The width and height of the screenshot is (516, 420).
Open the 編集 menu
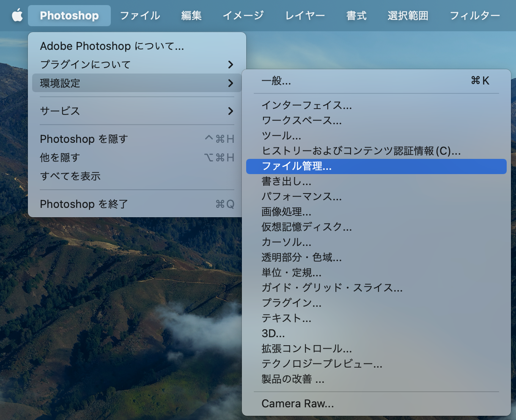[191, 15]
